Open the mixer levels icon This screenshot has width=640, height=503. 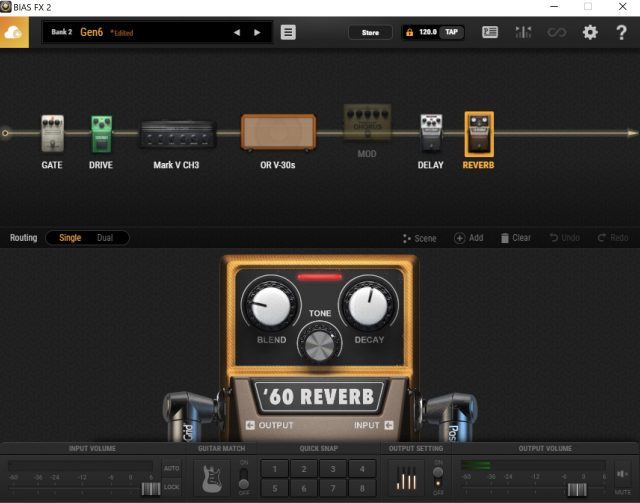pos(523,32)
